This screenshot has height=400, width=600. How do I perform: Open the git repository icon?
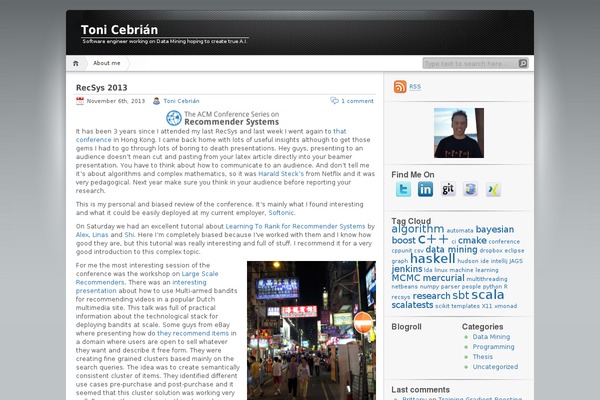pyautogui.click(x=448, y=189)
